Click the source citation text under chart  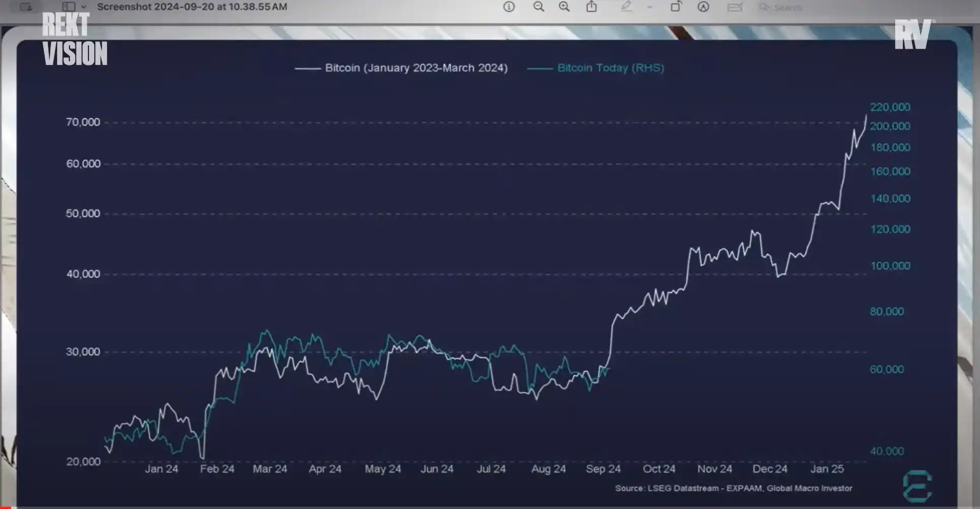pyautogui.click(x=733, y=488)
